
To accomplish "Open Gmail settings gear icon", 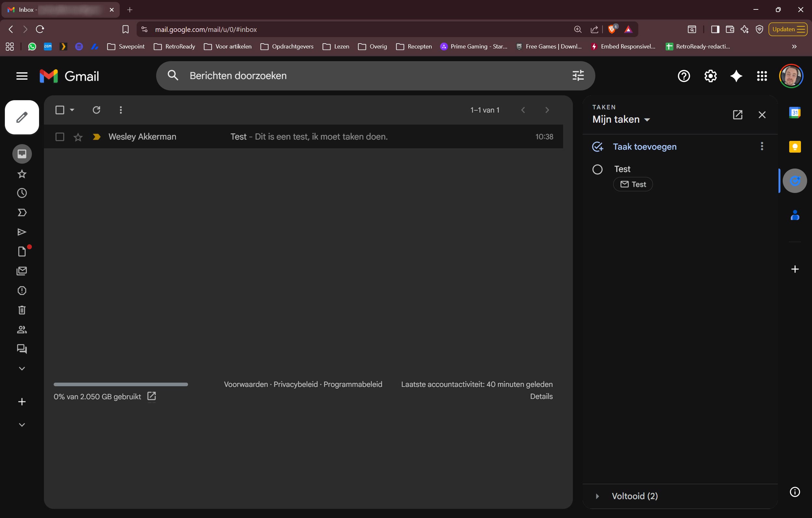I will tap(710, 76).
